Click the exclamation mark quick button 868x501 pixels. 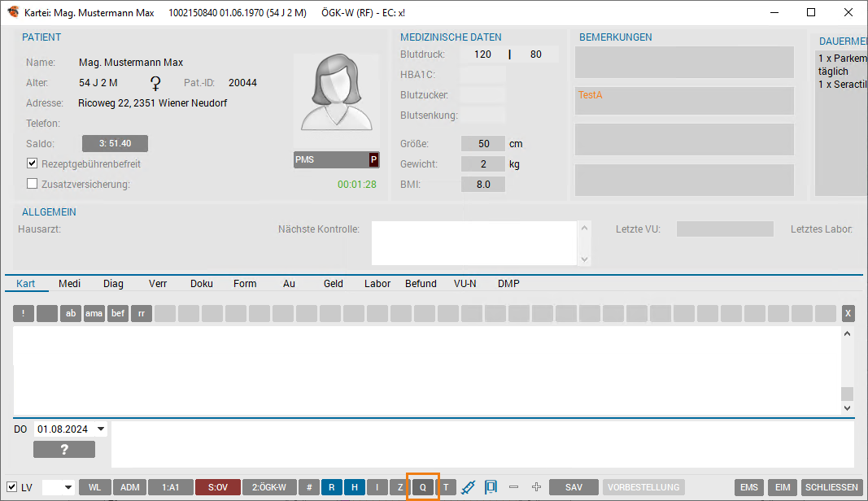pos(24,313)
